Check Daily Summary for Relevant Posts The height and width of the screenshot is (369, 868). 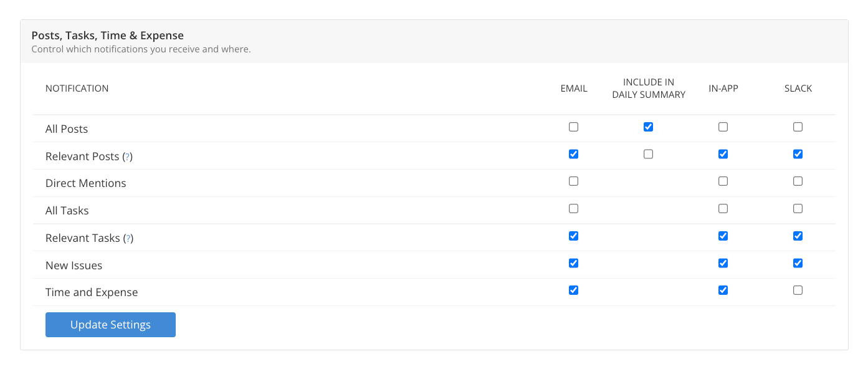(648, 154)
